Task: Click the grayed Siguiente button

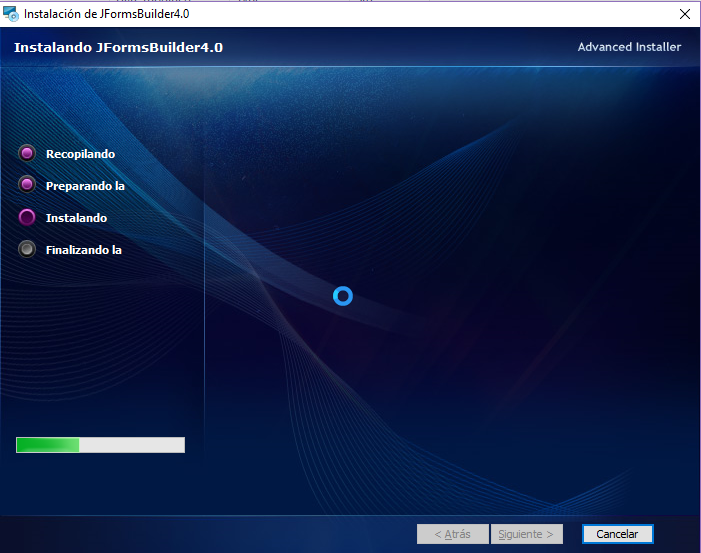Action: coord(526,534)
